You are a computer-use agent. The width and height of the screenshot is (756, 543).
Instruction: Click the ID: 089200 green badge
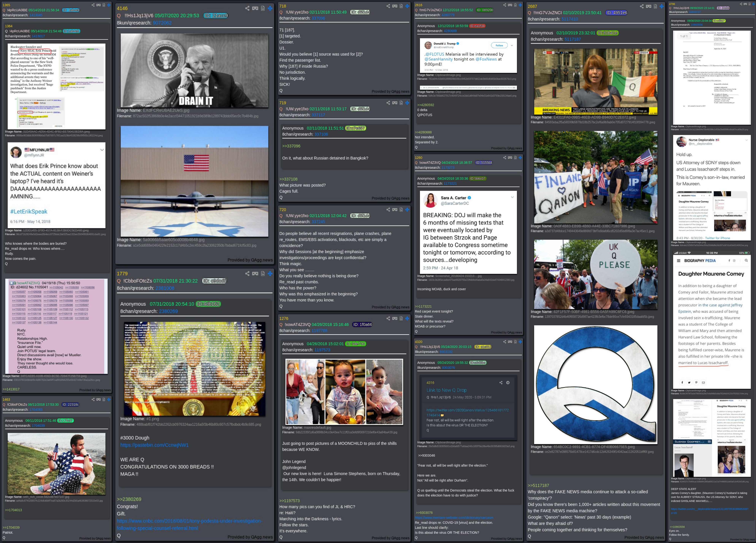485,10
